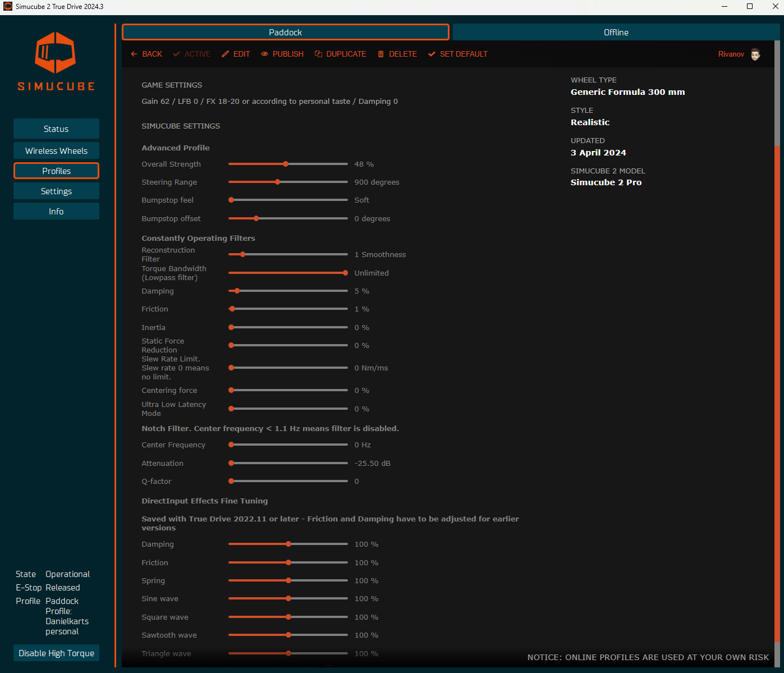
Task: Click the Simucube logo
Action: (x=56, y=61)
